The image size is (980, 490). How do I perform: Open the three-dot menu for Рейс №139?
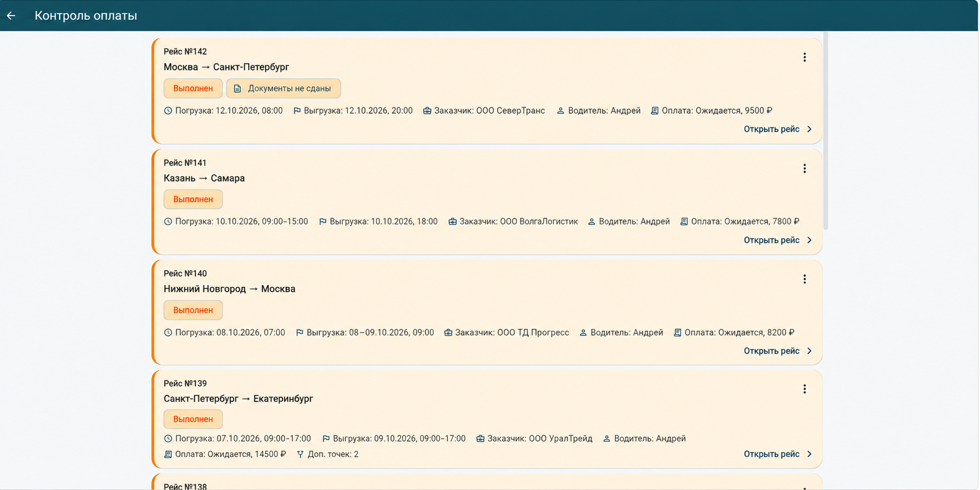click(x=804, y=389)
